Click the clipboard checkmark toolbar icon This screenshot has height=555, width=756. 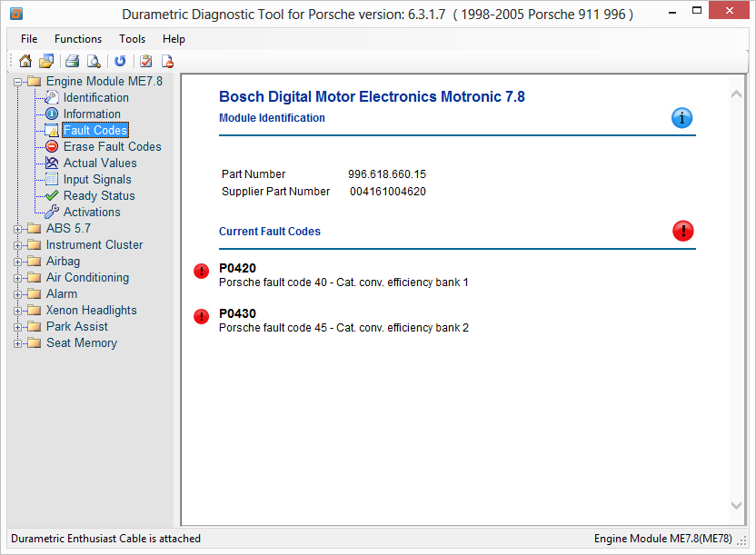pos(145,61)
